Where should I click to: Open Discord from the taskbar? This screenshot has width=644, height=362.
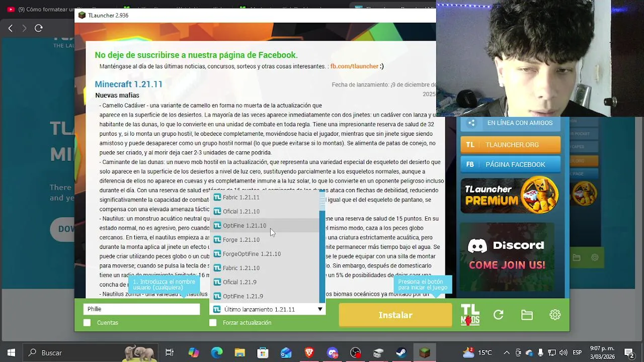tap(332, 353)
